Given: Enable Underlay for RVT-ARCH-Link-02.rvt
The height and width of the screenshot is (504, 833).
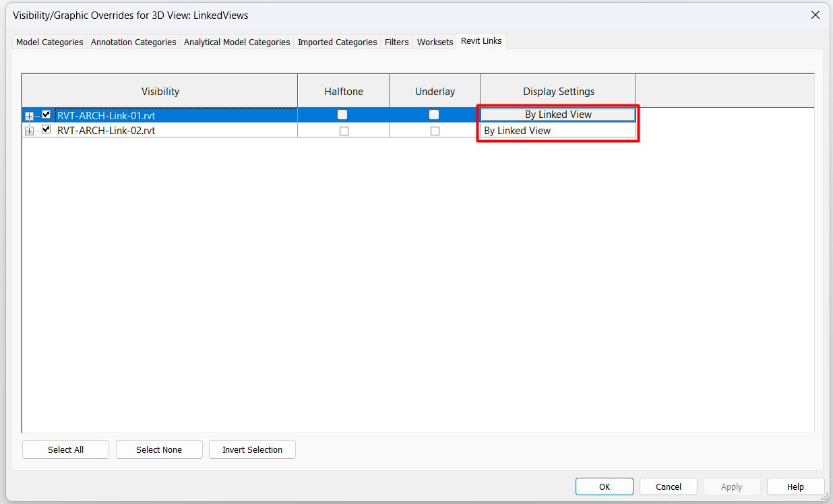Looking at the screenshot, I should 435,131.
